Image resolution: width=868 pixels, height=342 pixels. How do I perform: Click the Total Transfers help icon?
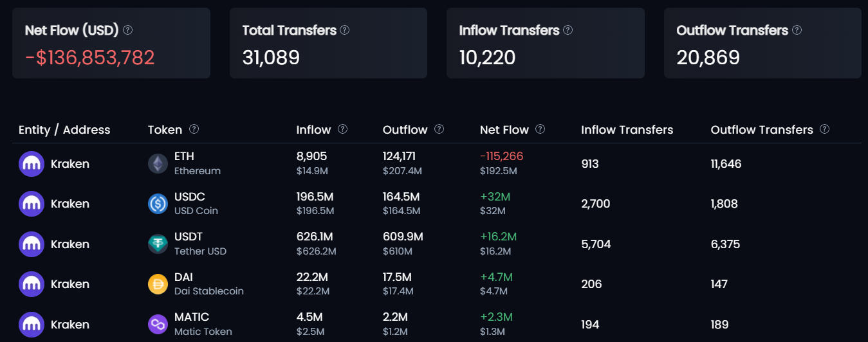click(345, 30)
